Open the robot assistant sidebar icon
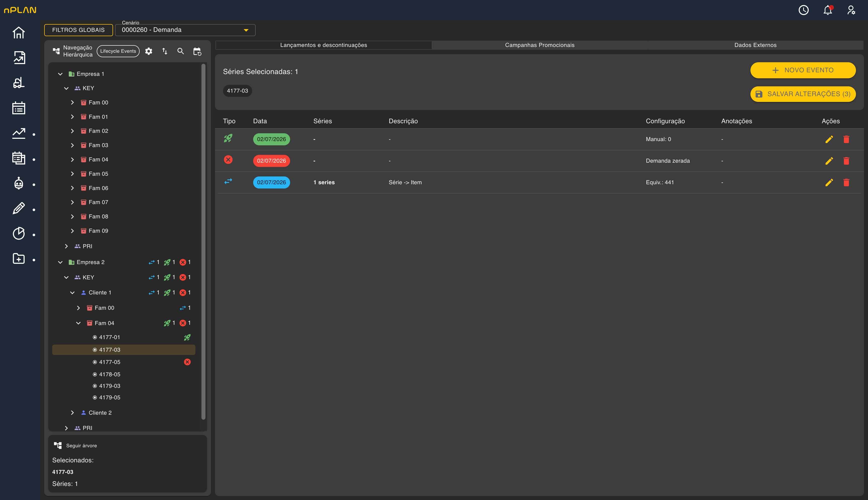868x500 pixels. tap(19, 183)
